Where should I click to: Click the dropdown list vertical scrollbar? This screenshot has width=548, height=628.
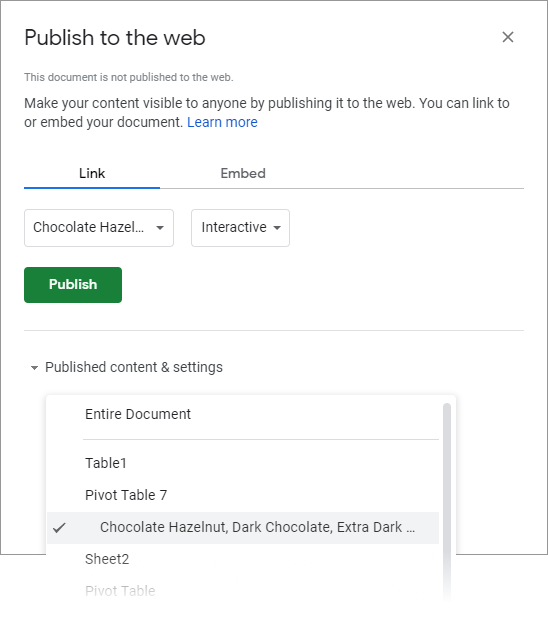[447, 501]
